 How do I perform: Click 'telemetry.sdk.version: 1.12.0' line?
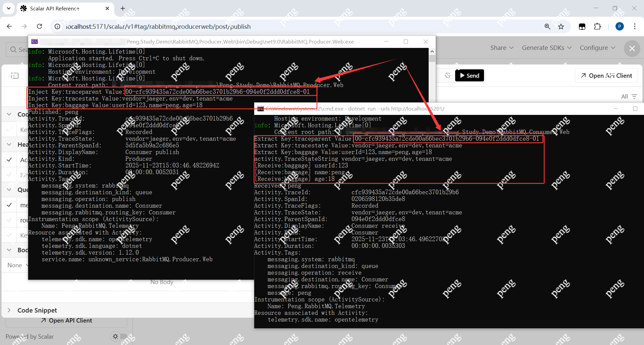coord(90,253)
